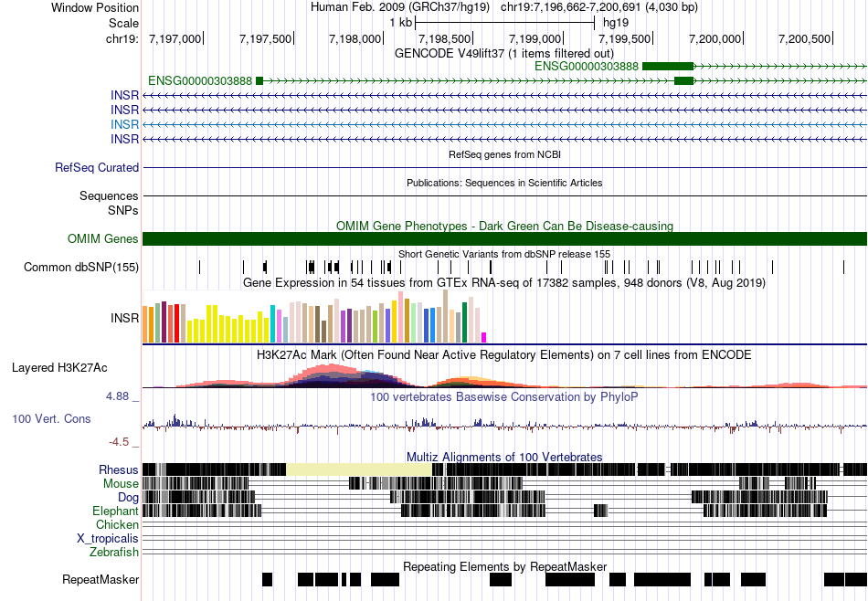
Task: Click the Elephant alignment row label
Action: coord(116,511)
